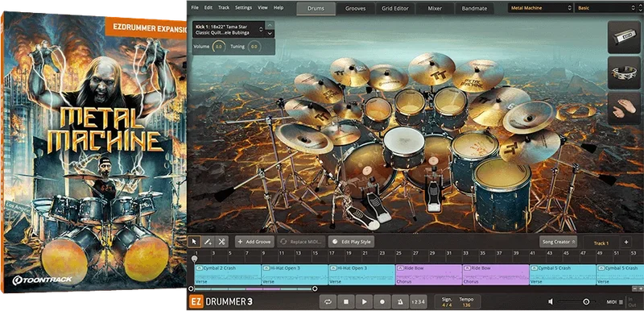This screenshot has width=644, height=311.
Task: Open the File menu
Action: pyautogui.click(x=195, y=7)
